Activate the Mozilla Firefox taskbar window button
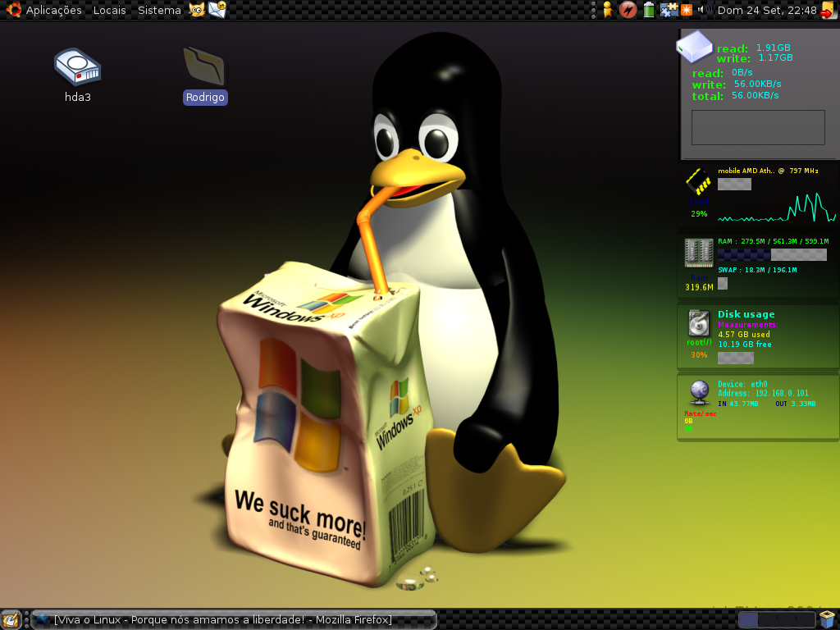 234,620
